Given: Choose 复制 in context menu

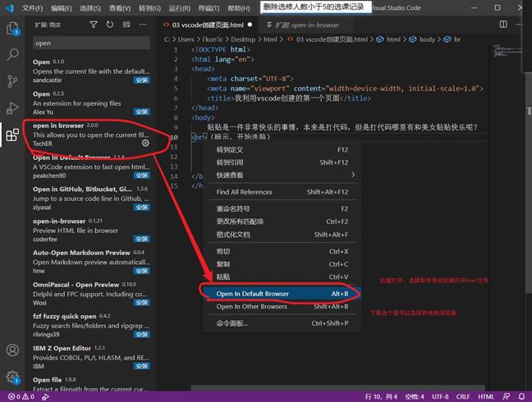Looking at the screenshot, I should (282, 264).
